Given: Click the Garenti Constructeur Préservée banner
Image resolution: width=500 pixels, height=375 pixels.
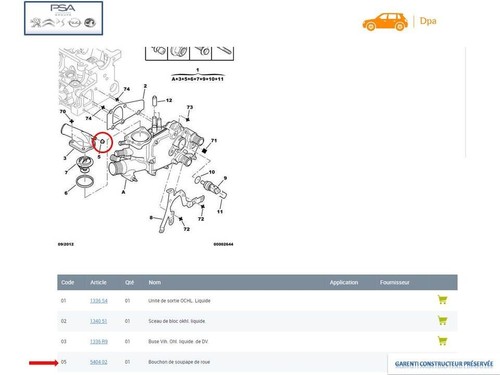Looking at the screenshot, I should coord(444,364).
